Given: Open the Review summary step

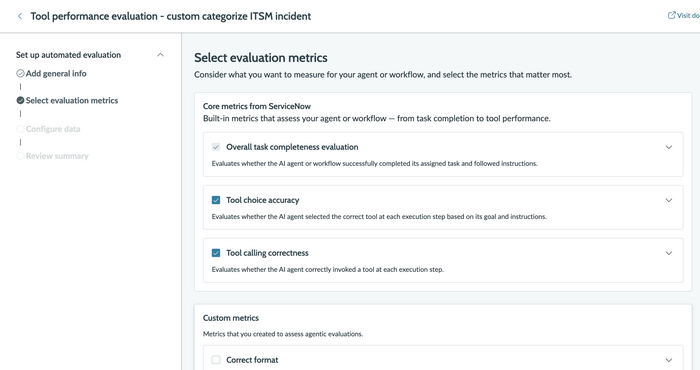Looking at the screenshot, I should (x=57, y=156).
